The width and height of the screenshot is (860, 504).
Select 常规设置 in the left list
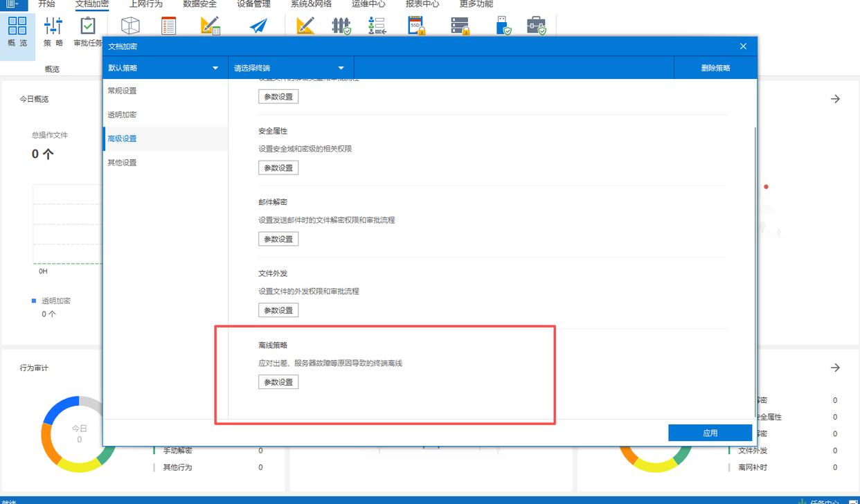coord(165,91)
